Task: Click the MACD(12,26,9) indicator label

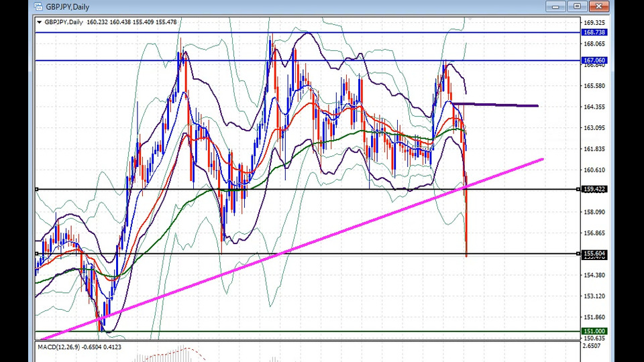Action: click(x=79, y=347)
